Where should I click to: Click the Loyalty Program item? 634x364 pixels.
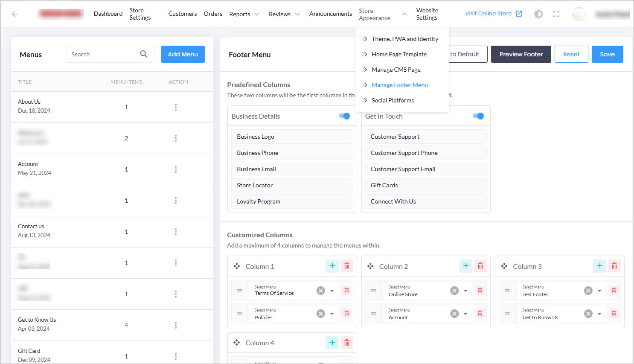[x=292, y=201]
